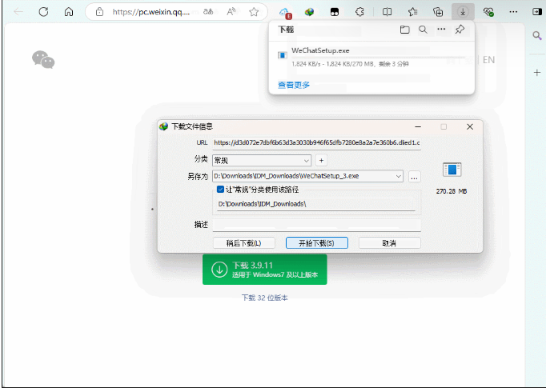Click the URL field in download dialog
The image size is (546, 392).
coord(317,142)
